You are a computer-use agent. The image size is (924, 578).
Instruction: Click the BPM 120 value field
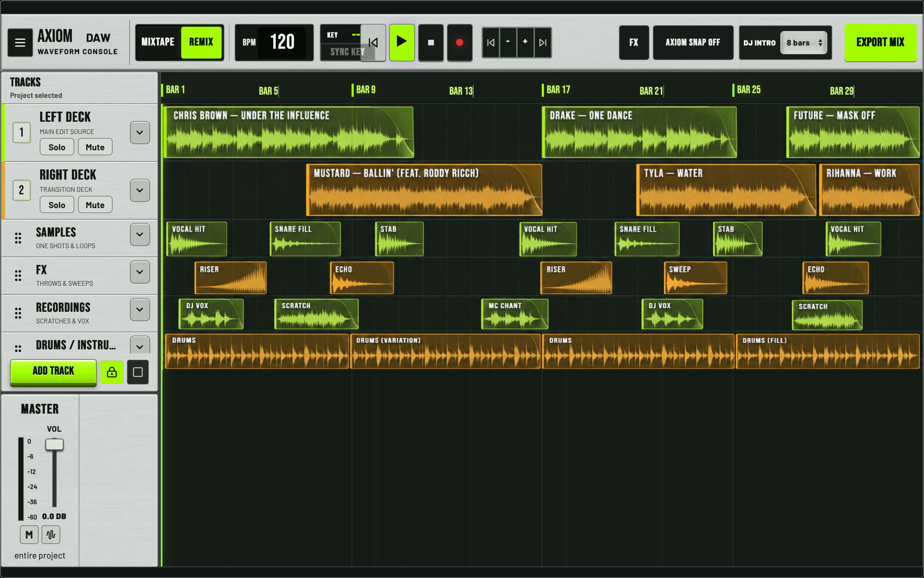pyautogui.click(x=282, y=42)
